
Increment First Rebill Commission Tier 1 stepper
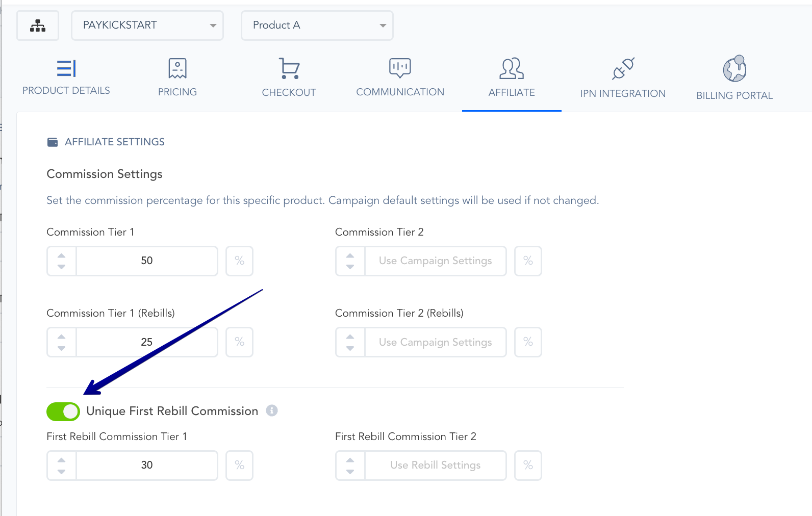pyautogui.click(x=62, y=460)
